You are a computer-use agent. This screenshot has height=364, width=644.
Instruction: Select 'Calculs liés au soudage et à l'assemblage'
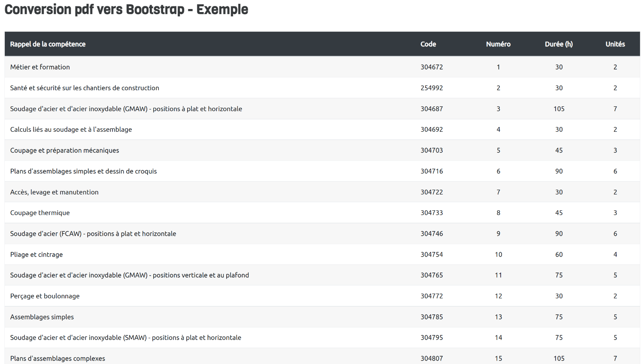pos(71,130)
